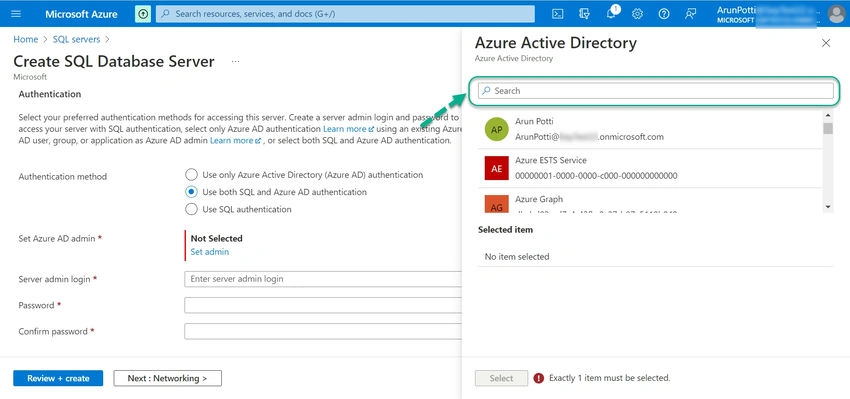Go to SQL servers breadcrumb
850x399 pixels.
(76, 40)
